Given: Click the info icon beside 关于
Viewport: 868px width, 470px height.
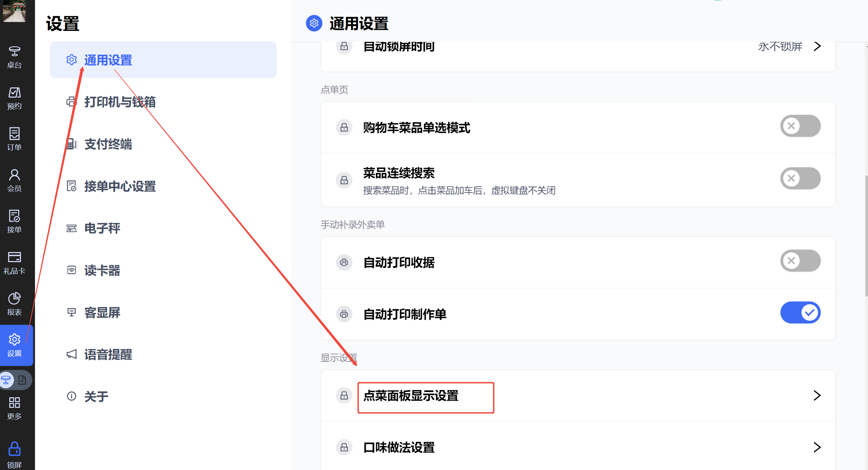Looking at the screenshot, I should [x=71, y=396].
